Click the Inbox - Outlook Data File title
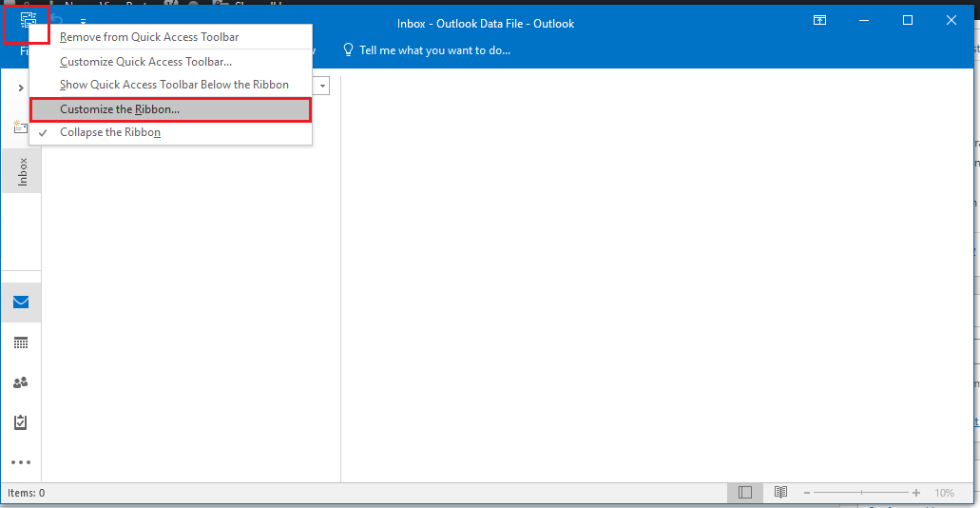The height and width of the screenshot is (508, 980). [x=486, y=24]
